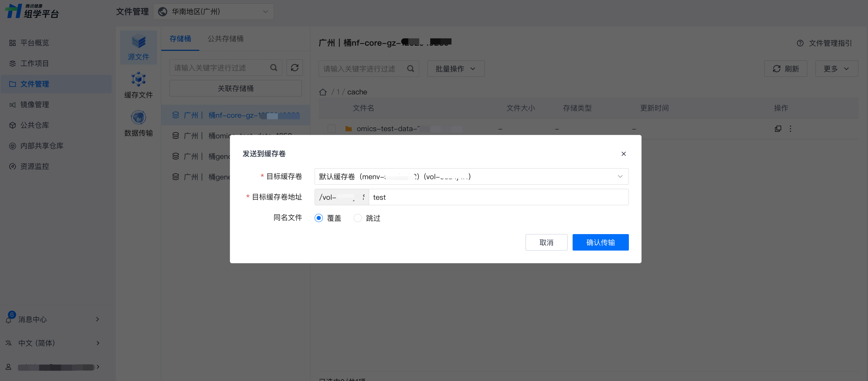The height and width of the screenshot is (381, 868).
Task: Click the home breadcrumb icon
Action: click(x=322, y=92)
